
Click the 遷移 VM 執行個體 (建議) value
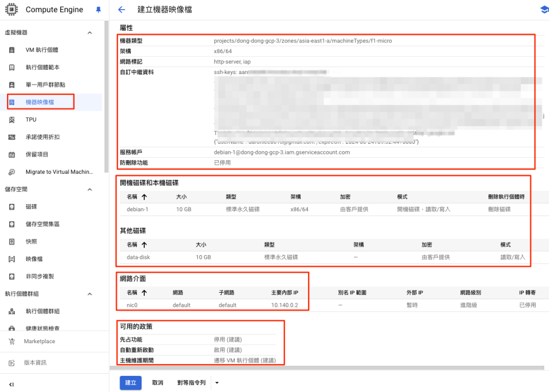[x=244, y=360]
